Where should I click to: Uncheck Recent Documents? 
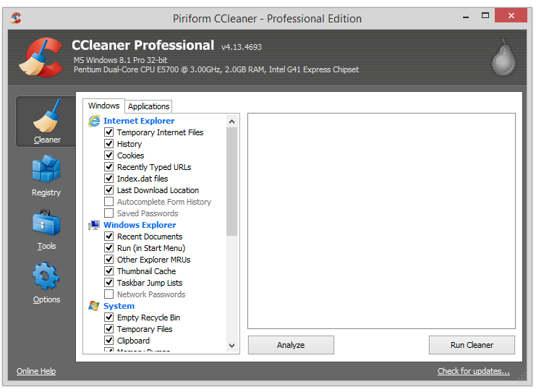point(109,237)
